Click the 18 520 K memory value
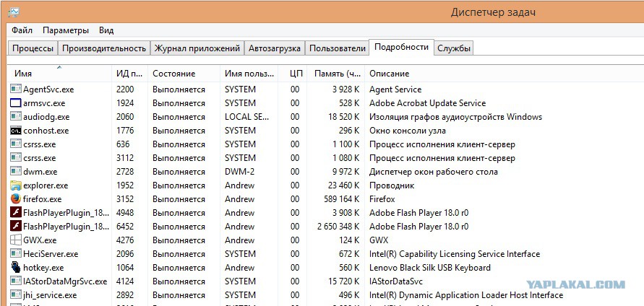The height and width of the screenshot is (306, 644). [344, 116]
